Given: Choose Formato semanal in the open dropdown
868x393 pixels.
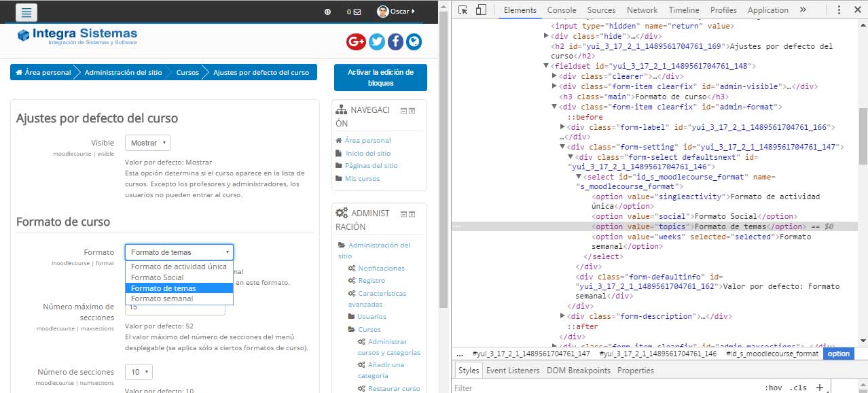Looking at the screenshot, I should pyautogui.click(x=179, y=298).
